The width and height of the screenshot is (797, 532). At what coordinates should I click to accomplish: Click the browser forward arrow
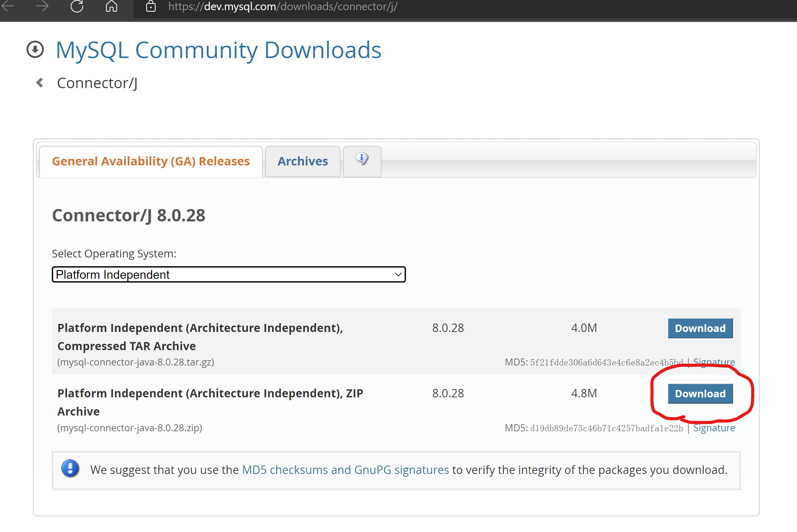pos(42,6)
